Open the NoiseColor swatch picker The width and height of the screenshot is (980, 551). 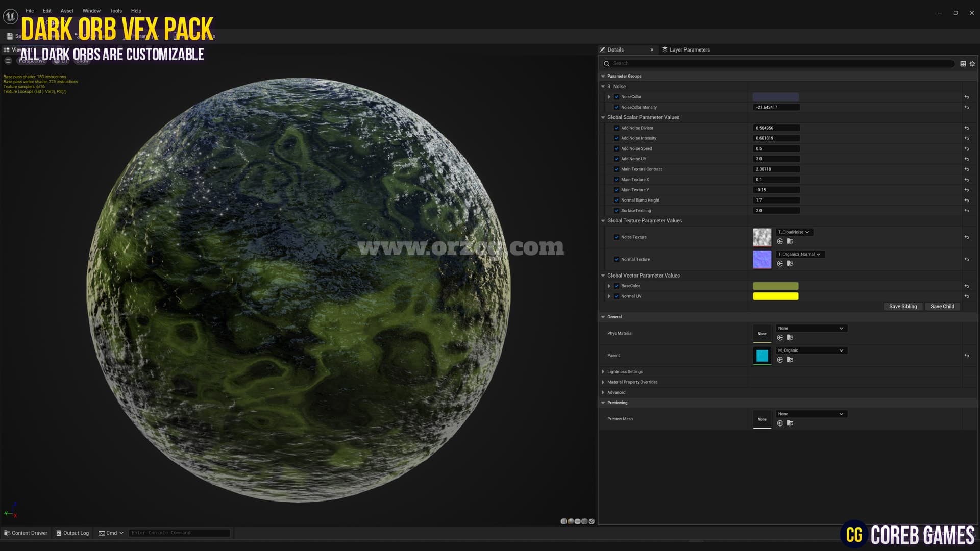[x=775, y=97]
